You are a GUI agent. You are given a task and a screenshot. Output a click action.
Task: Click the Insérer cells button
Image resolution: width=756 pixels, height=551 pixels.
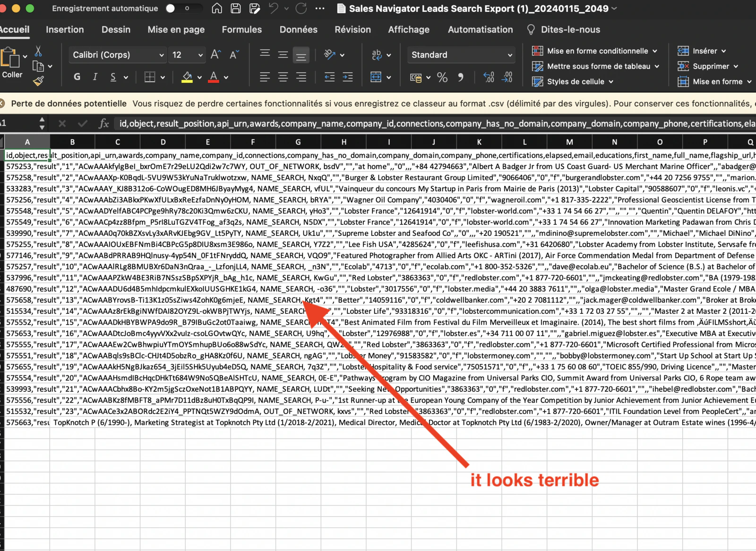pyautogui.click(x=702, y=51)
